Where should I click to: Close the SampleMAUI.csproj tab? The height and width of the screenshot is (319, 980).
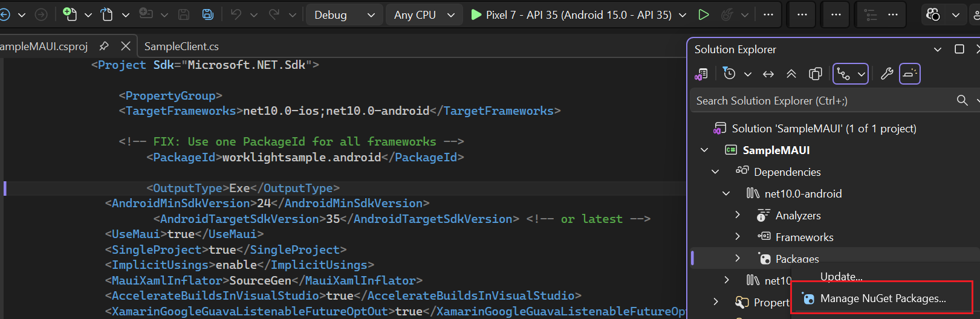pyautogui.click(x=126, y=46)
